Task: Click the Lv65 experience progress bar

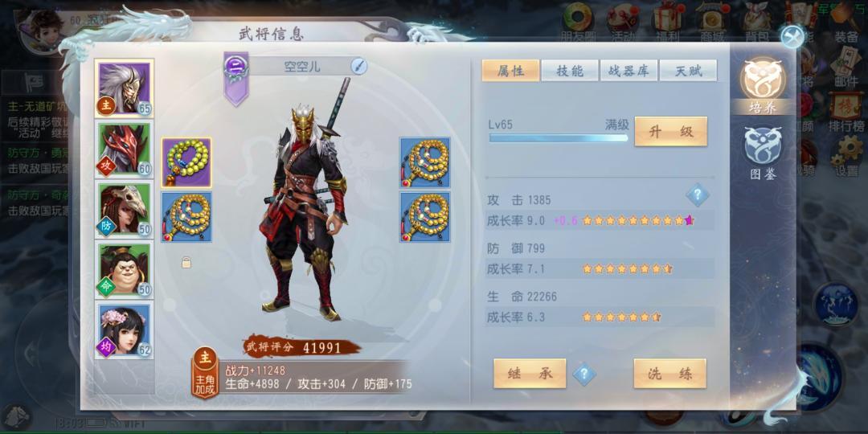Action: click(x=559, y=138)
